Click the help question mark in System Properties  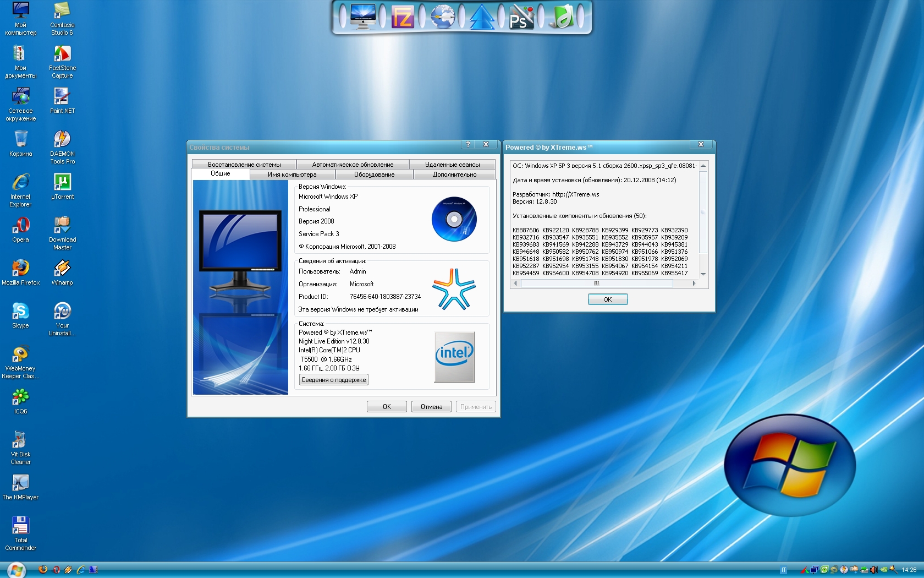468,144
